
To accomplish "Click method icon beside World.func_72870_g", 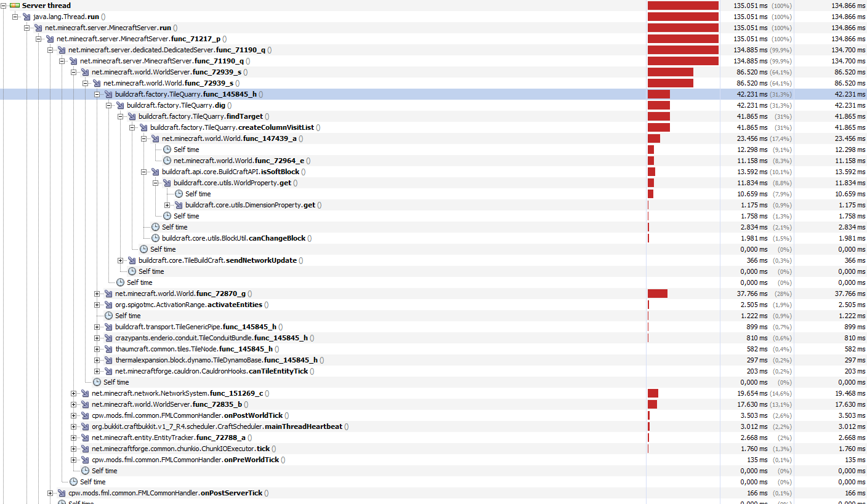I will (108, 294).
